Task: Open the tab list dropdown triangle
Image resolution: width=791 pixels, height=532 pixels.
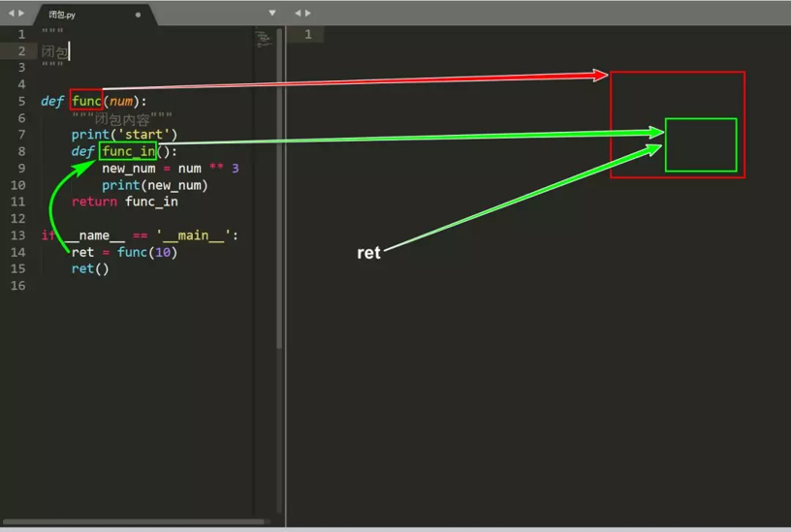Action: click(272, 13)
